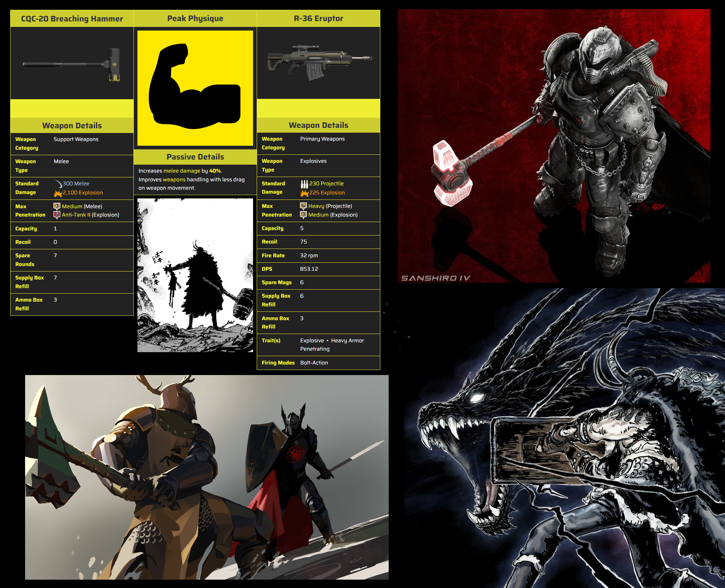Screen dimensions: 725x588
Task: Click the explosion icon beside 225 Explosion
Action: (x=304, y=193)
